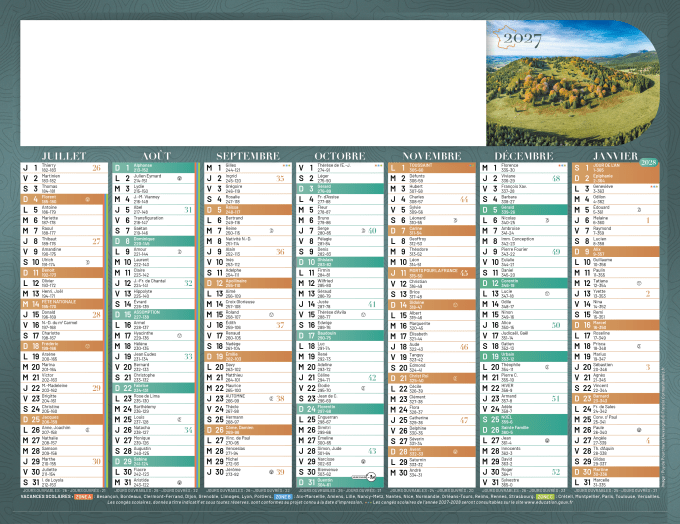
Task: Click school zone dots on 1 September
Action: point(288,166)
